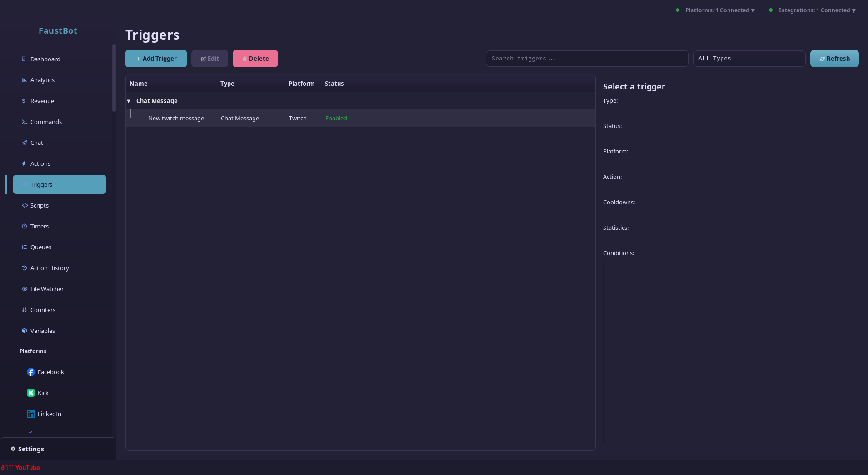Click the search triggers input field

click(x=587, y=58)
